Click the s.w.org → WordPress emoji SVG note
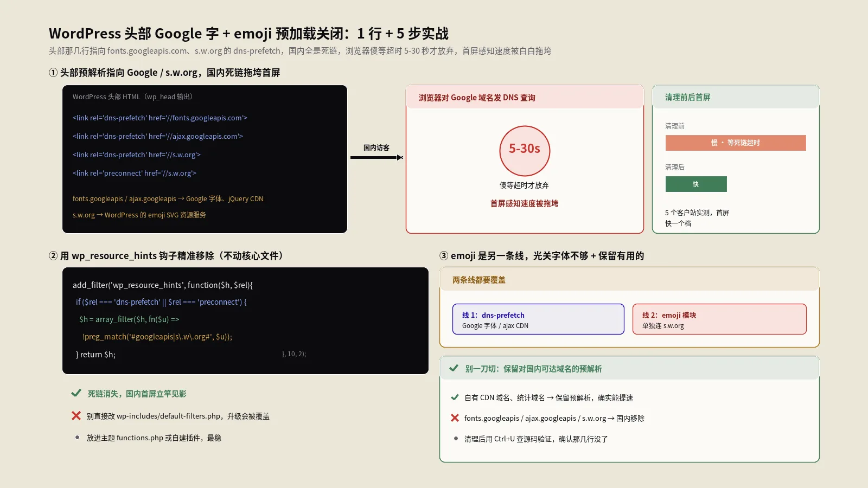This screenshot has width=868, height=488. click(x=139, y=215)
